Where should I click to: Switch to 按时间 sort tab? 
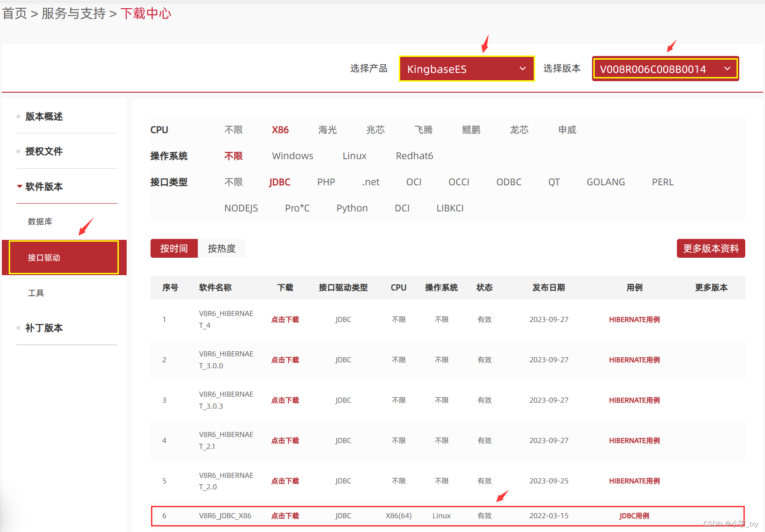[174, 249]
